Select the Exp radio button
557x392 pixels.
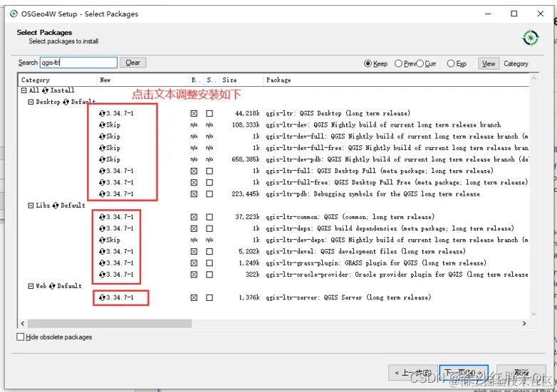tap(451, 63)
